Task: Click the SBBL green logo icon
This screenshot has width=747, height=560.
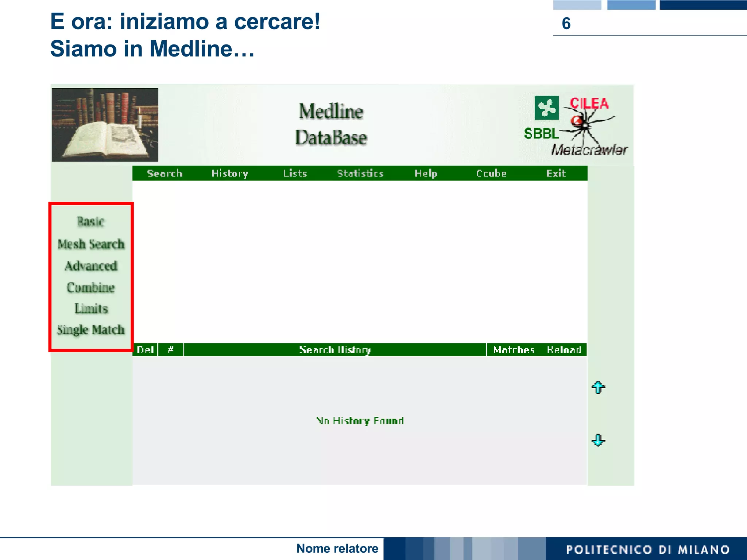Action: 546,108
